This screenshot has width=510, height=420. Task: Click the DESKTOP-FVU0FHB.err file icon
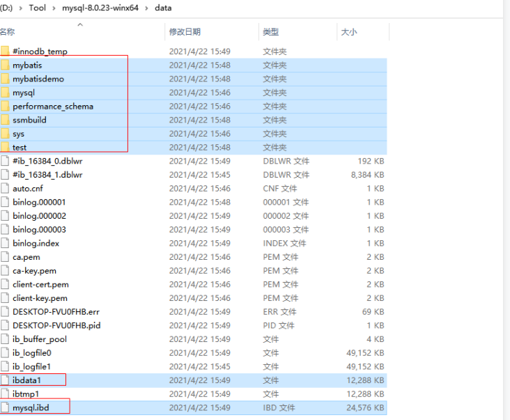pos(5,311)
